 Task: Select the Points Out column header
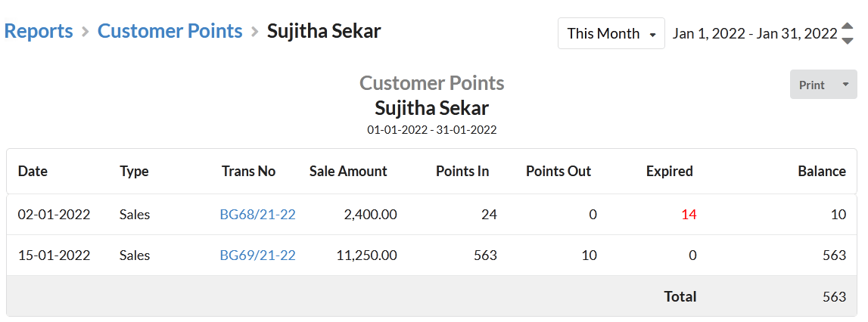tap(558, 171)
